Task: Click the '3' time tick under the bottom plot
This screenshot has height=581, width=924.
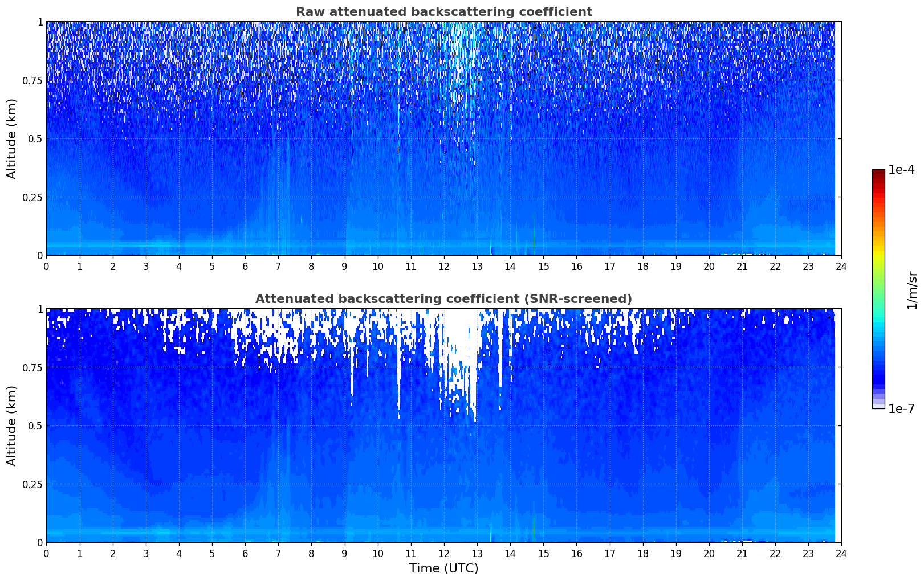Action: point(145,553)
